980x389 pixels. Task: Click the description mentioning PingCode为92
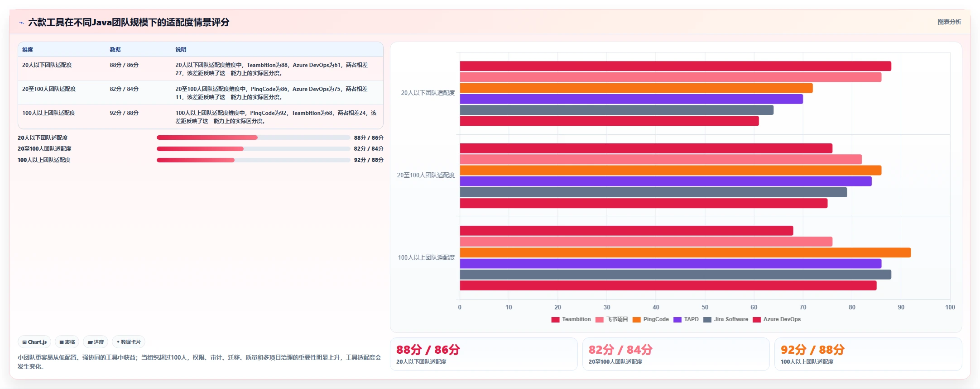pos(276,117)
